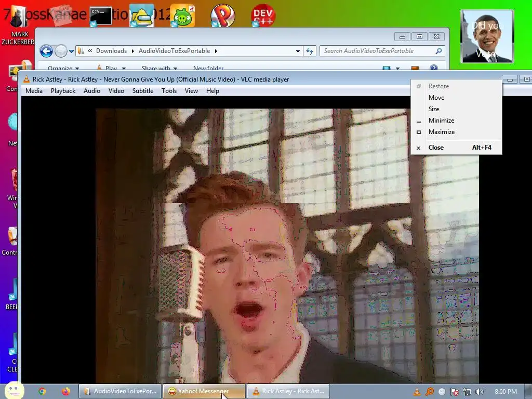
Task: Click AudioVideoToExePortable in the address path
Action: tap(175, 51)
